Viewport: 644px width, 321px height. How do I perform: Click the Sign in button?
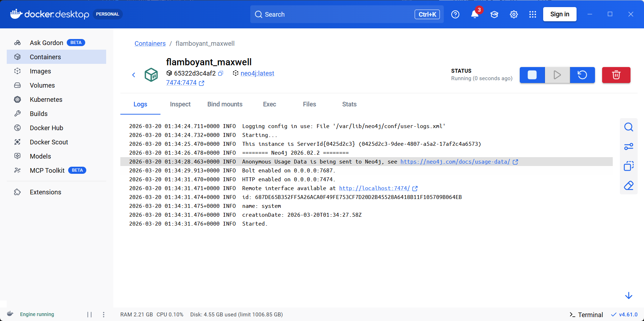pyautogui.click(x=560, y=14)
